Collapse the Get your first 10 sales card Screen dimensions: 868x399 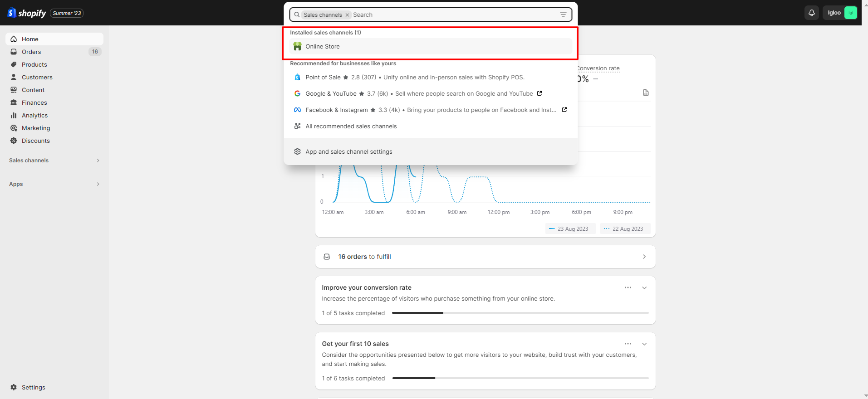point(644,344)
